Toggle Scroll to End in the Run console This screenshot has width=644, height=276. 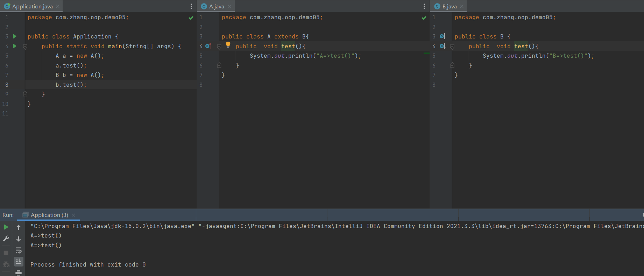(19, 261)
